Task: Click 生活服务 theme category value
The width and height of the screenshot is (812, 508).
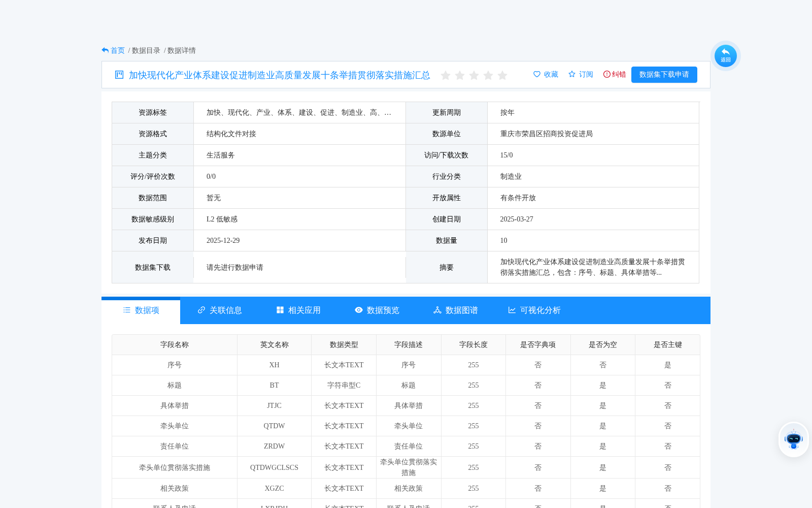Action: [221, 155]
